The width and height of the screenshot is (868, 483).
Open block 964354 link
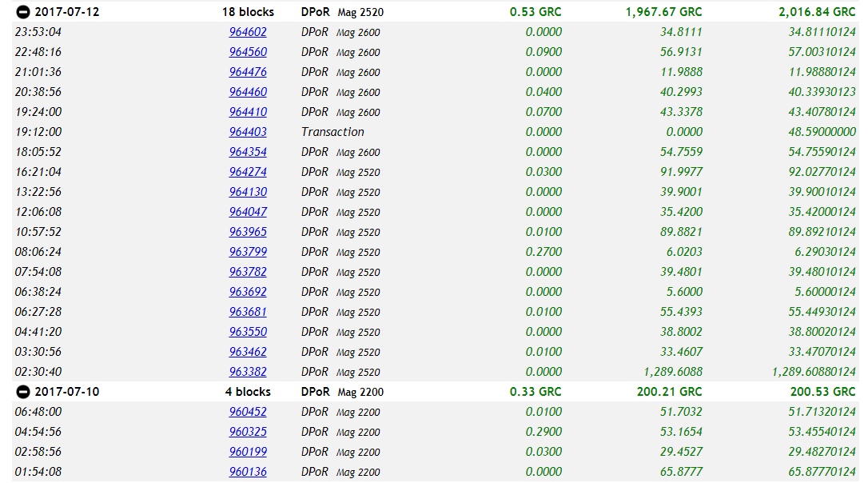(248, 152)
